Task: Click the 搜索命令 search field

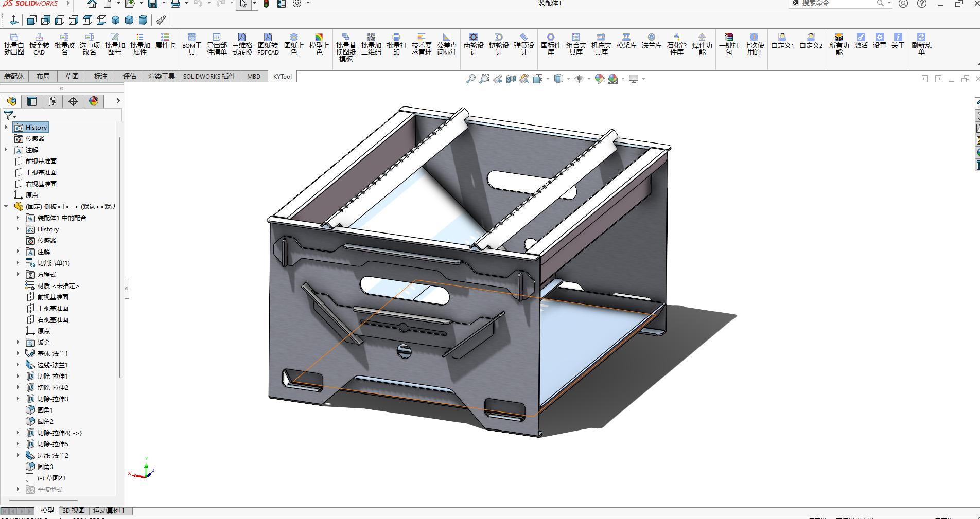Action: point(839,4)
